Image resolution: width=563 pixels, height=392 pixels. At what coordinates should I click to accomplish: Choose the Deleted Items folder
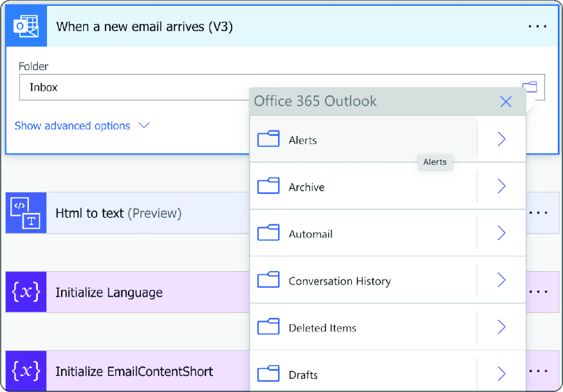point(364,327)
